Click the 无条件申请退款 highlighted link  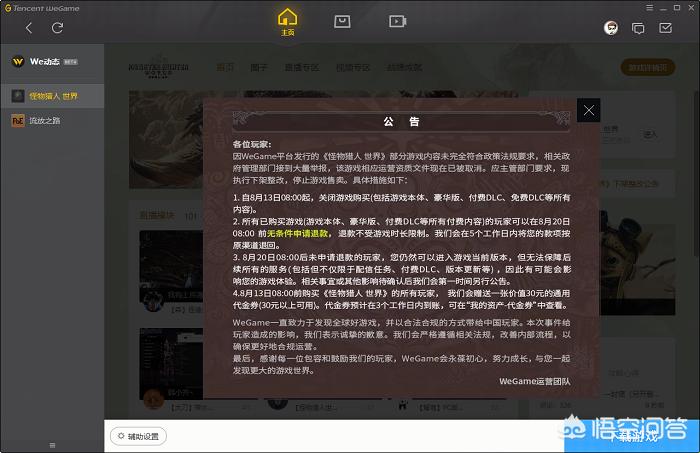point(297,233)
